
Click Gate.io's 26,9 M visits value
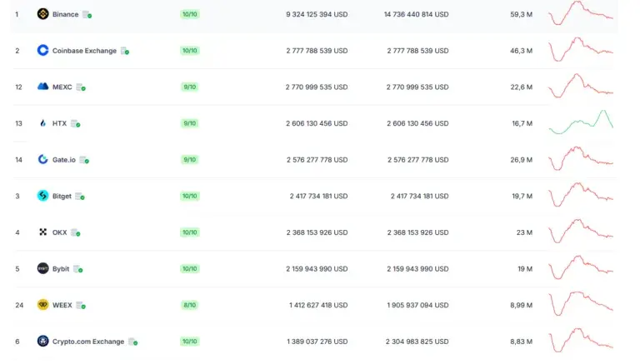(521, 160)
